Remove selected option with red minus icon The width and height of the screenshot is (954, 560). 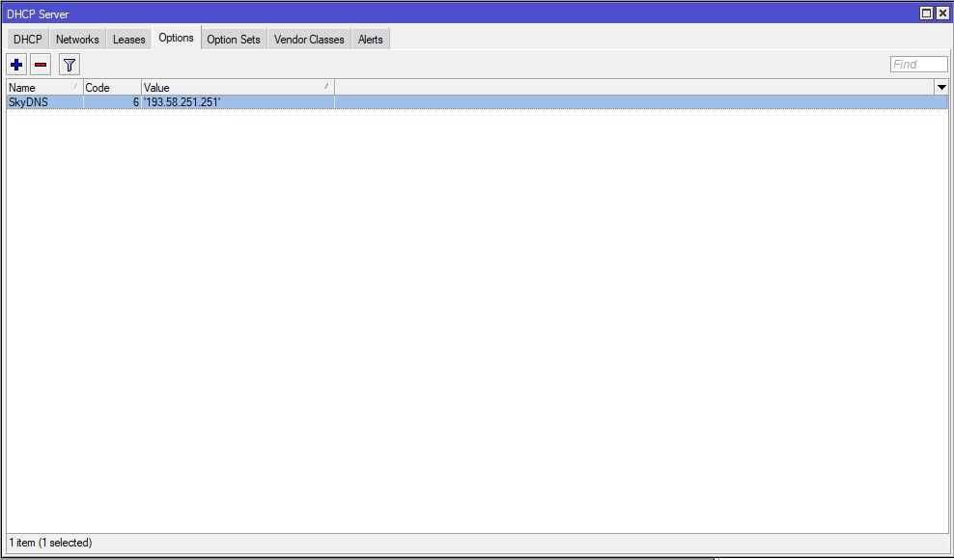click(41, 65)
